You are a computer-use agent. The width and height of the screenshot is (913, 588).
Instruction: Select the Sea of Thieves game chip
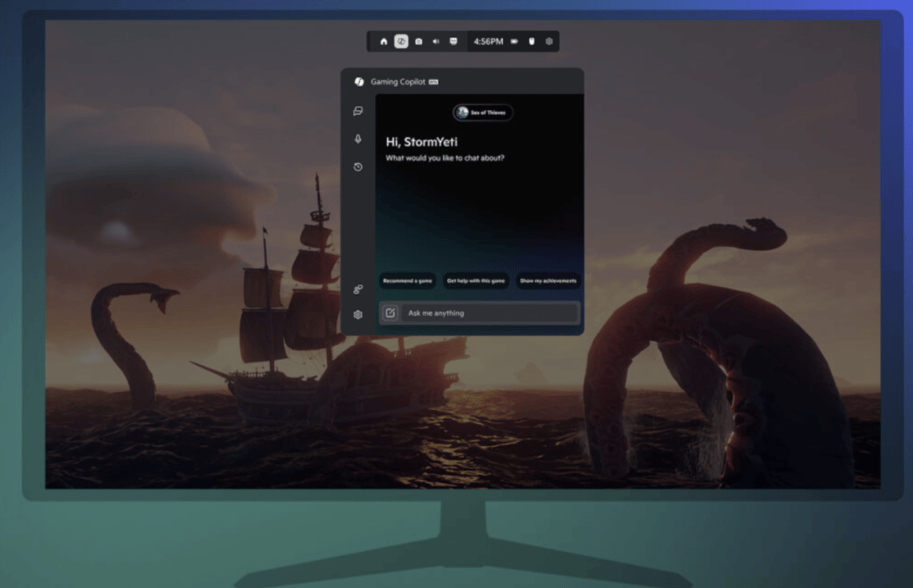[x=483, y=112]
